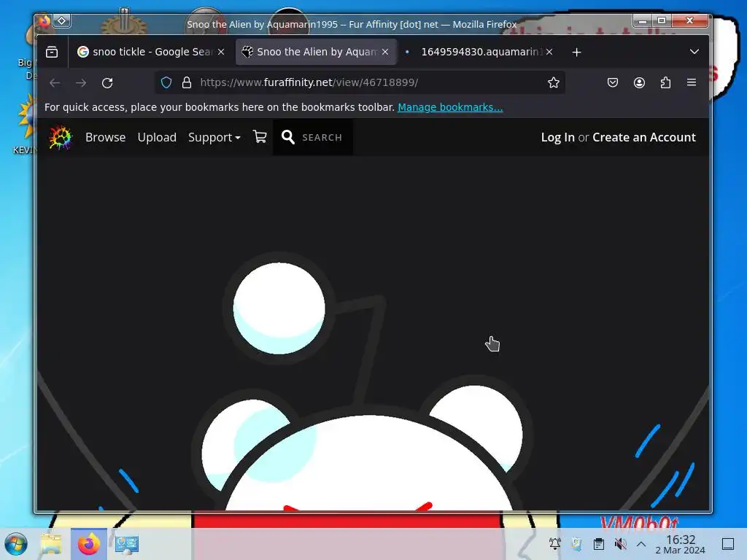Close the Snoo the Alien tab

pyautogui.click(x=385, y=52)
